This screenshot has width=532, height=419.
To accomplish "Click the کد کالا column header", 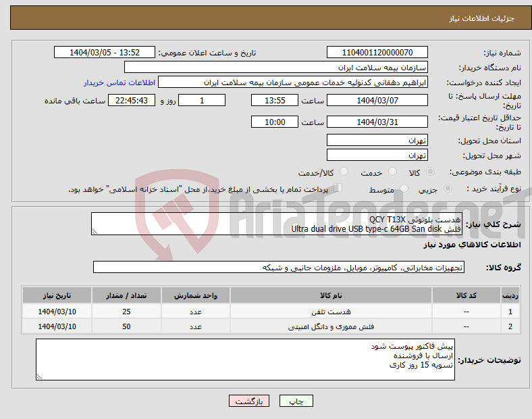I will [x=467, y=295].
